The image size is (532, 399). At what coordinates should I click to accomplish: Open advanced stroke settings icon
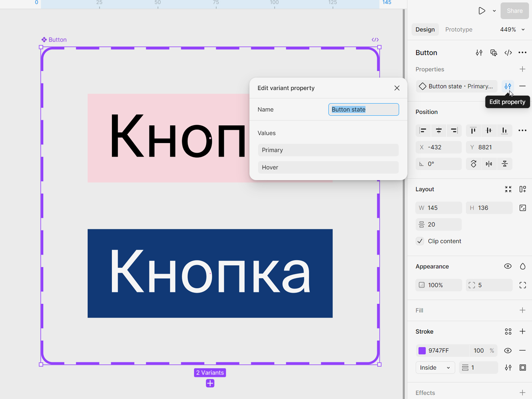508,368
